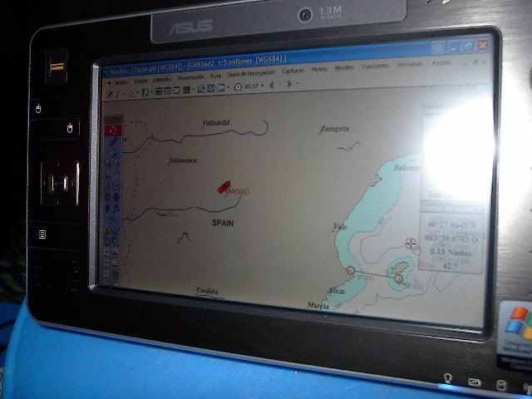The width and height of the screenshot is (532, 399).
Task: Click the waypoint circle on coast near Alicante
Action: coord(351,270)
